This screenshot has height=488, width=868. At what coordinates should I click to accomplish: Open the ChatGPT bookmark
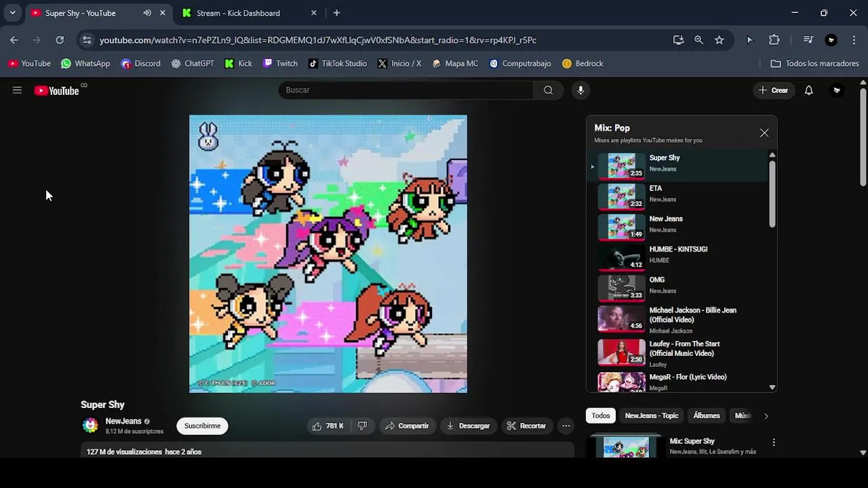(193, 64)
